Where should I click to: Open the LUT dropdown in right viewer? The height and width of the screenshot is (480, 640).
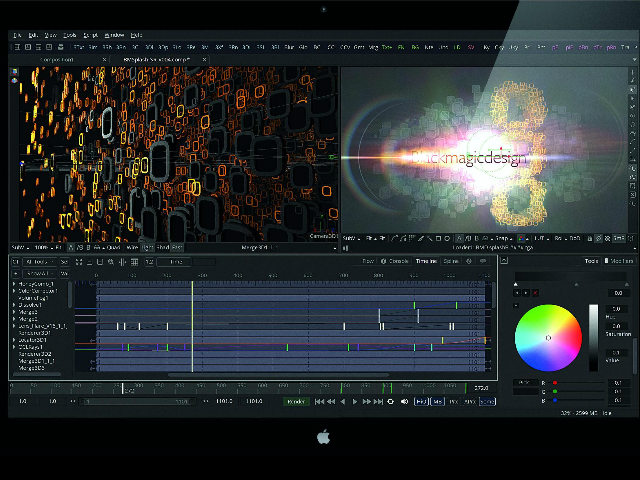(541, 238)
